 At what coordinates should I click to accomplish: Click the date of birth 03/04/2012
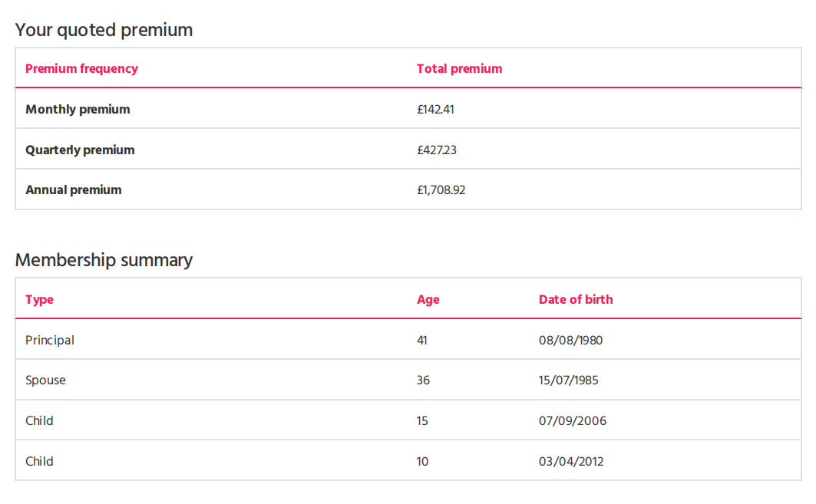pos(571,461)
